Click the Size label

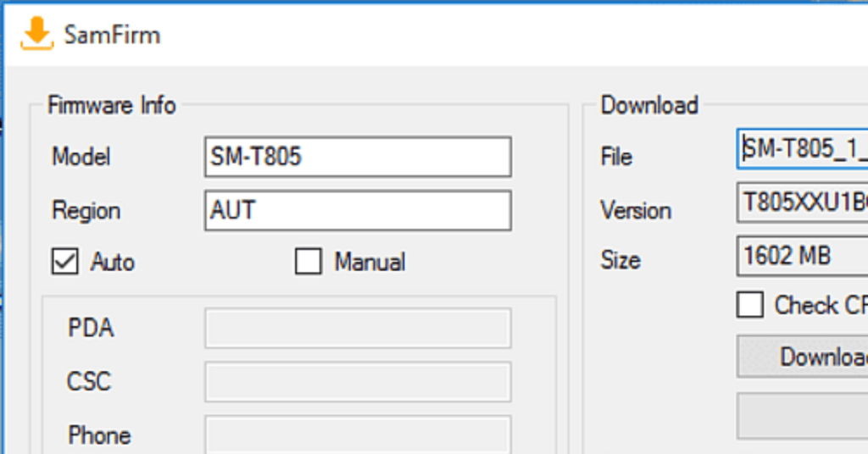[620, 260]
